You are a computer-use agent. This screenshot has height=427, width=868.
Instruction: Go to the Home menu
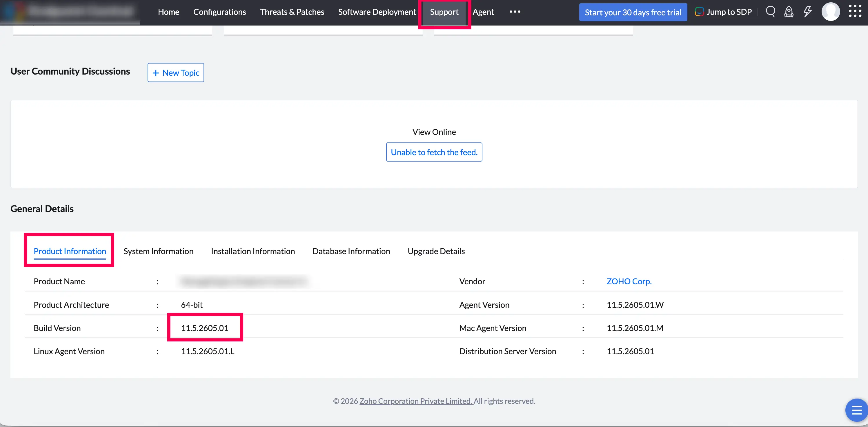coord(168,12)
